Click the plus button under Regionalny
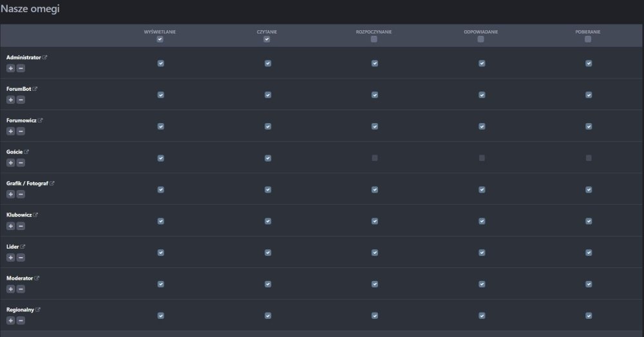Viewport: 644px width, 337px height. point(10,321)
